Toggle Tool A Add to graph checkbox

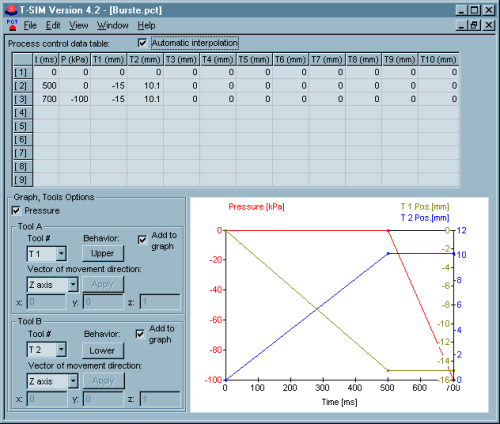[x=142, y=239]
